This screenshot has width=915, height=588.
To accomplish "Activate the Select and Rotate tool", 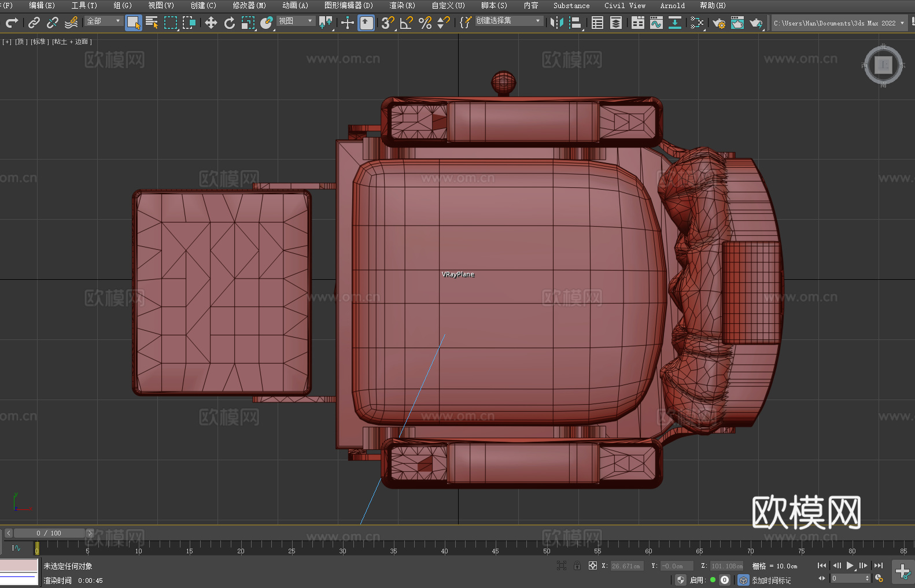I will [x=230, y=23].
